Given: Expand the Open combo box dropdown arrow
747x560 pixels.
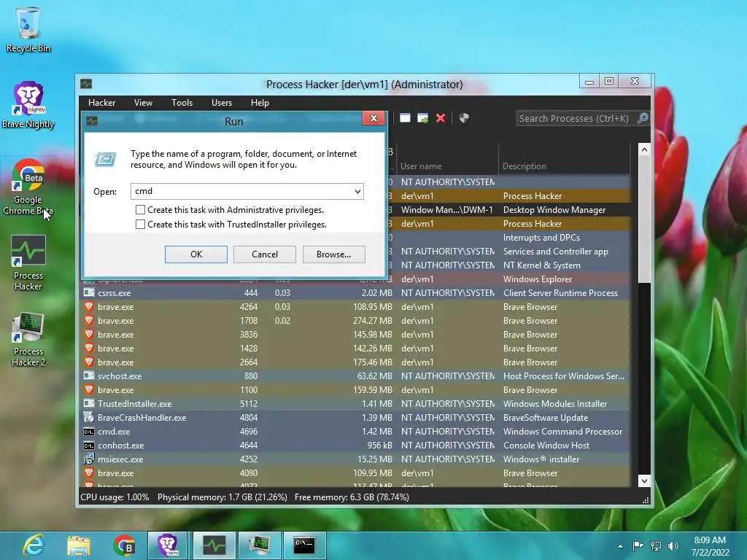Looking at the screenshot, I should [x=357, y=192].
